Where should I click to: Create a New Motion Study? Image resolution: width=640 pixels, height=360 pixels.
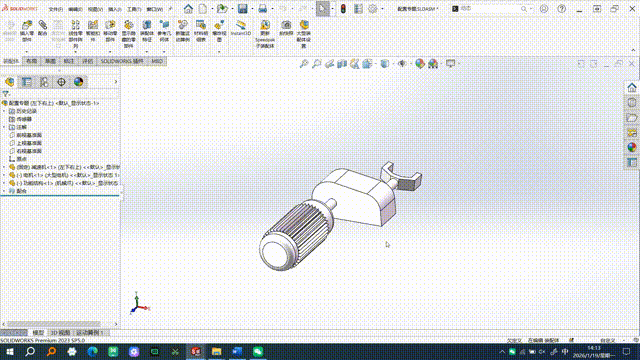coord(182,31)
